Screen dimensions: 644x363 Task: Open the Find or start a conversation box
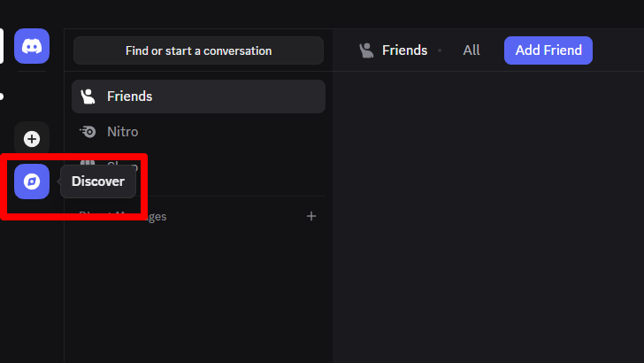(198, 50)
